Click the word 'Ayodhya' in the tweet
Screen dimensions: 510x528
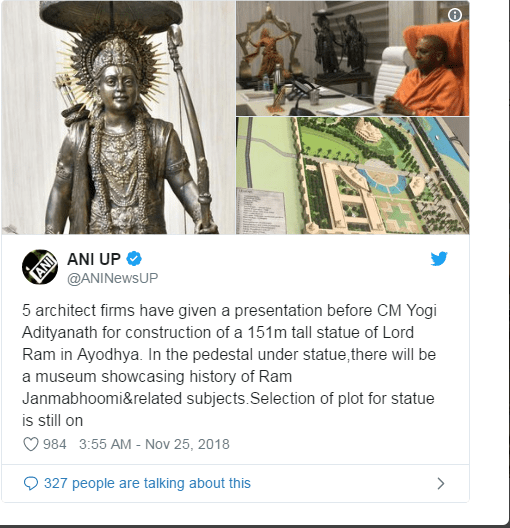click(x=108, y=355)
